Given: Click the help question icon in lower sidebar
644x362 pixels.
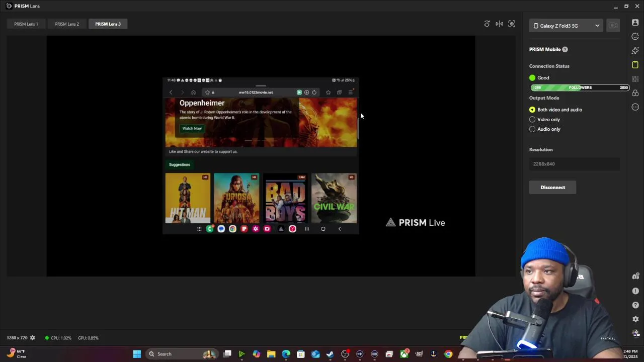Looking at the screenshot, I should pos(635,305).
